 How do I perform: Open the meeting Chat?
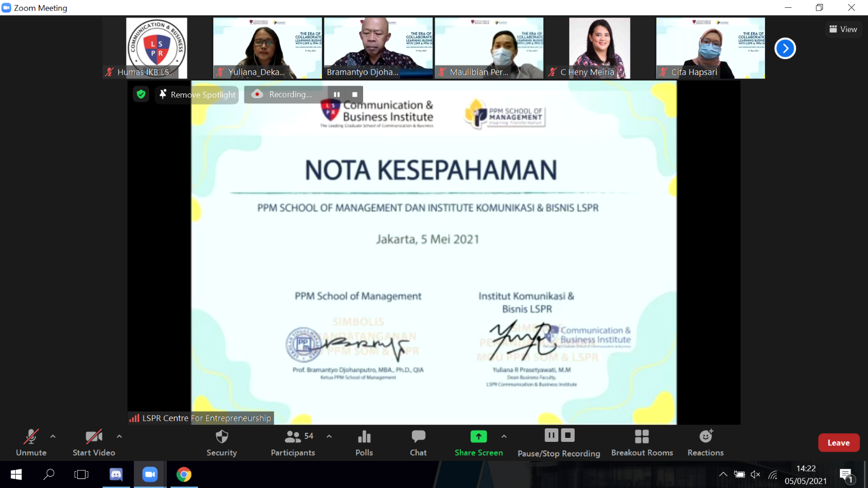pyautogui.click(x=418, y=442)
